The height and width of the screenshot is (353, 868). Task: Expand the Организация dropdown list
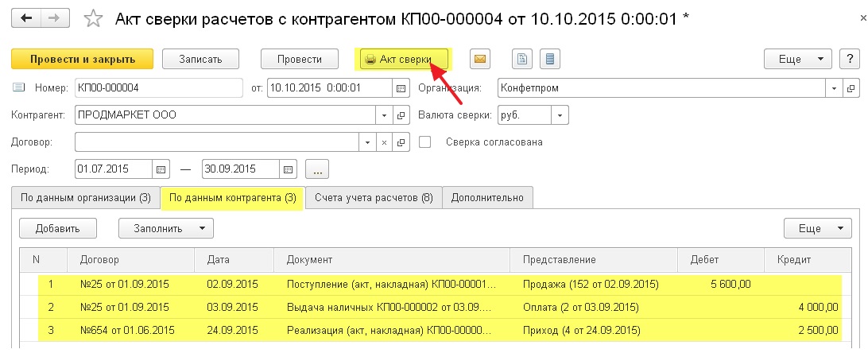coord(834,88)
